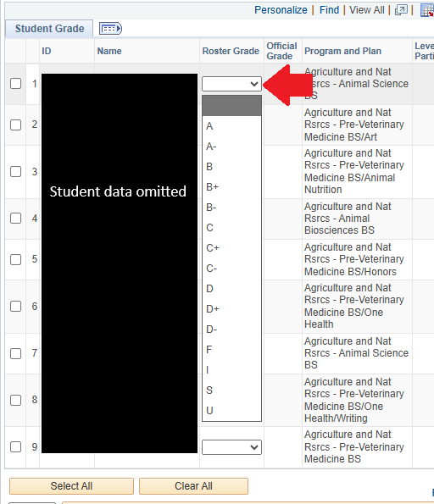The width and height of the screenshot is (434, 504).
Task: Click the Clear All button
Action: coord(193,486)
